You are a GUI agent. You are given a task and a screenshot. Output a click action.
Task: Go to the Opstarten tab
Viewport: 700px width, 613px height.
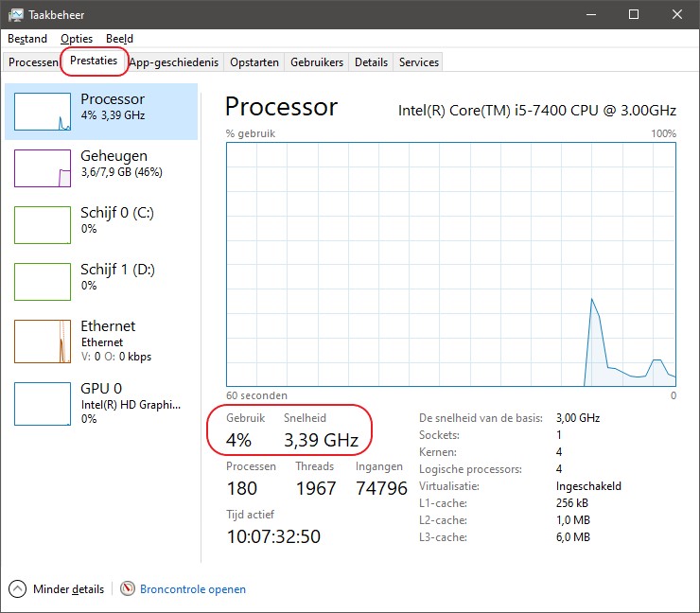click(254, 62)
